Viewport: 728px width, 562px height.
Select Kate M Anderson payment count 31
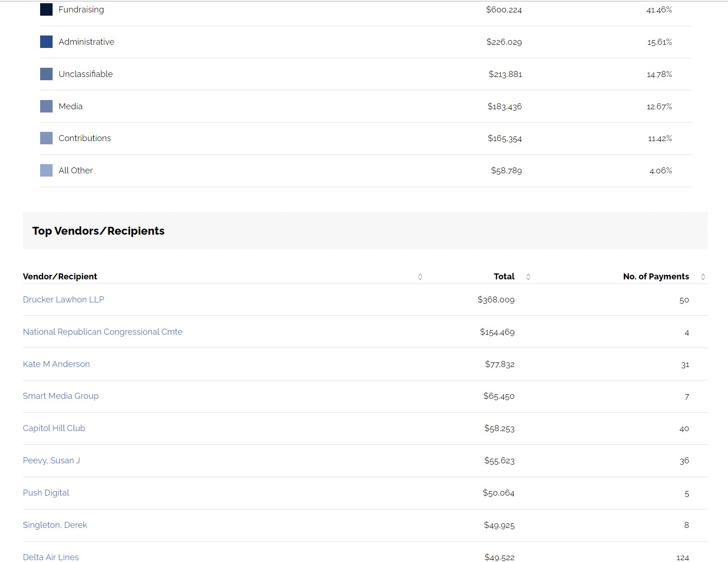click(x=685, y=365)
